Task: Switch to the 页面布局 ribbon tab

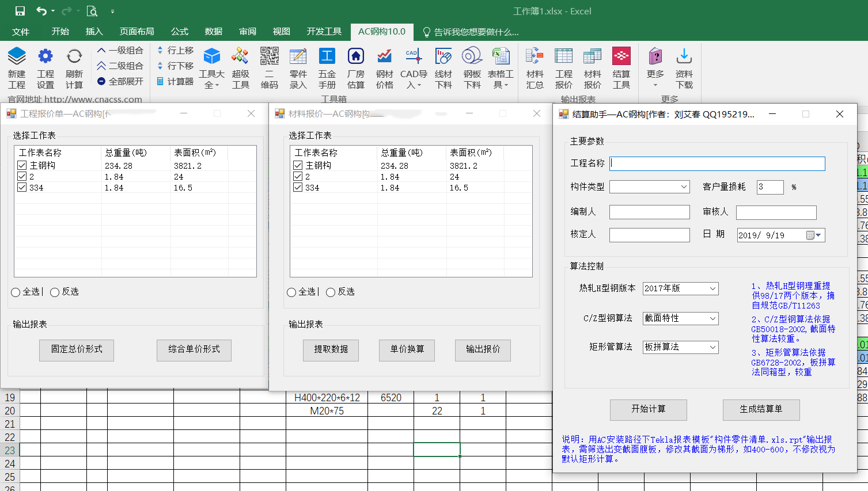Action: coord(137,32)
